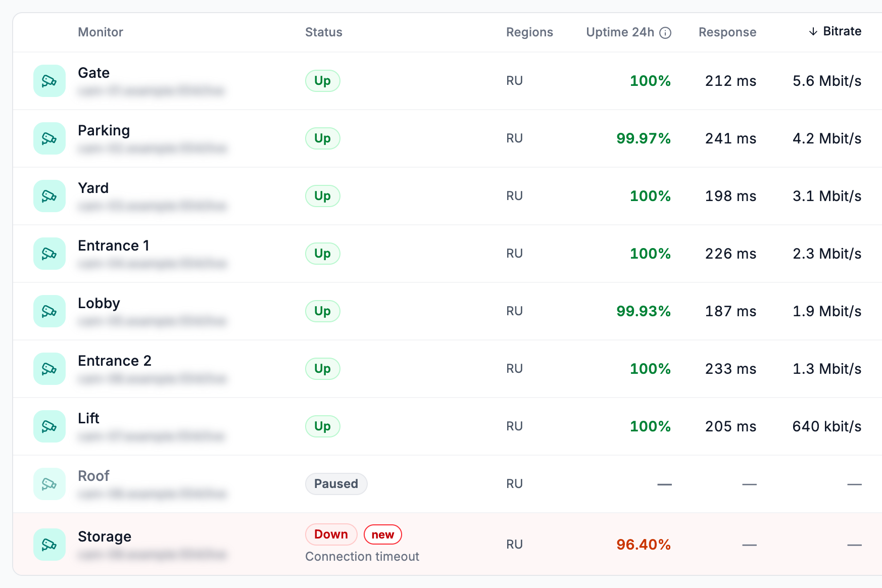Screen dimensions: 882x588
Task: Sort by the Monitor column header
Action: tap(101, 32)
